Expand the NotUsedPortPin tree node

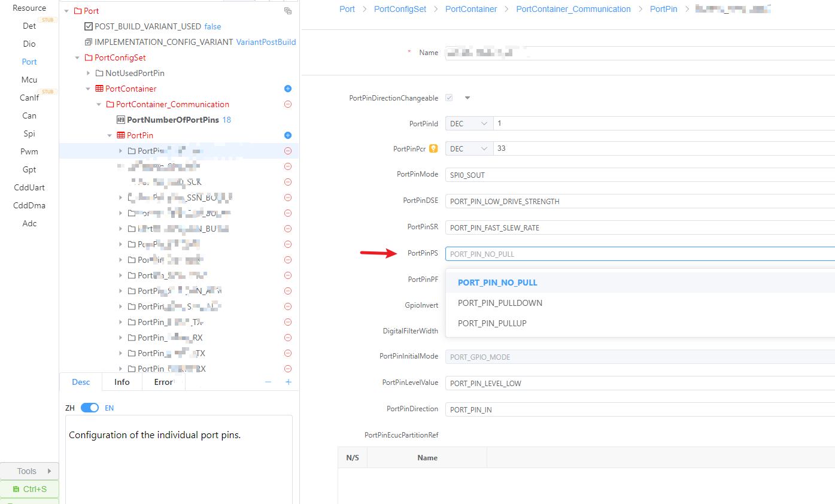[x=89, y=73]
